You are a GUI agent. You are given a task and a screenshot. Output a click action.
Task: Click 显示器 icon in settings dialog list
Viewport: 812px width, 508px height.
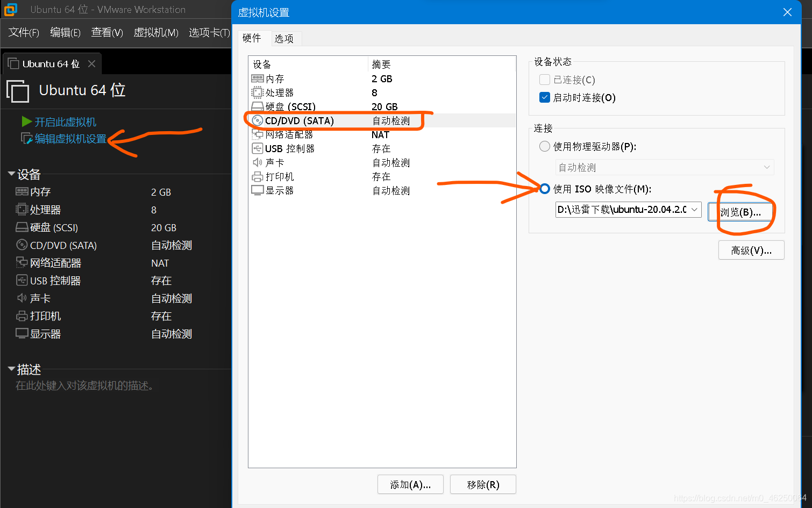point(258,190)
